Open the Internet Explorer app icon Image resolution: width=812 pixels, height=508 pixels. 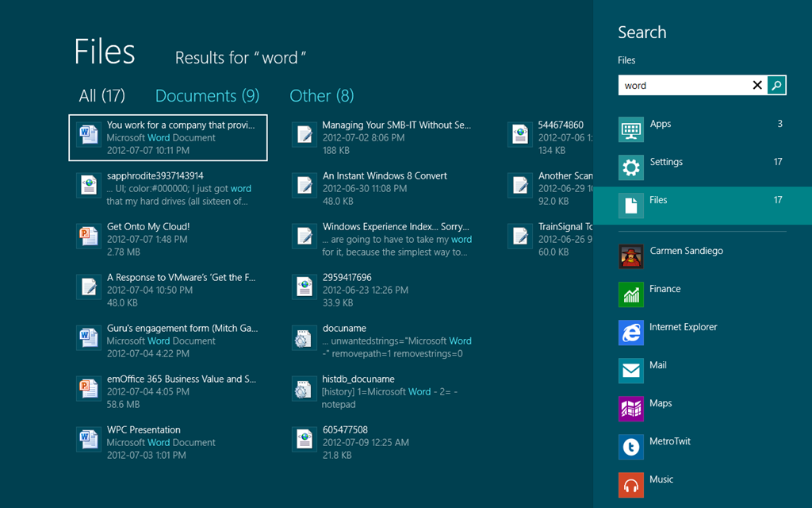pos(631,333)
